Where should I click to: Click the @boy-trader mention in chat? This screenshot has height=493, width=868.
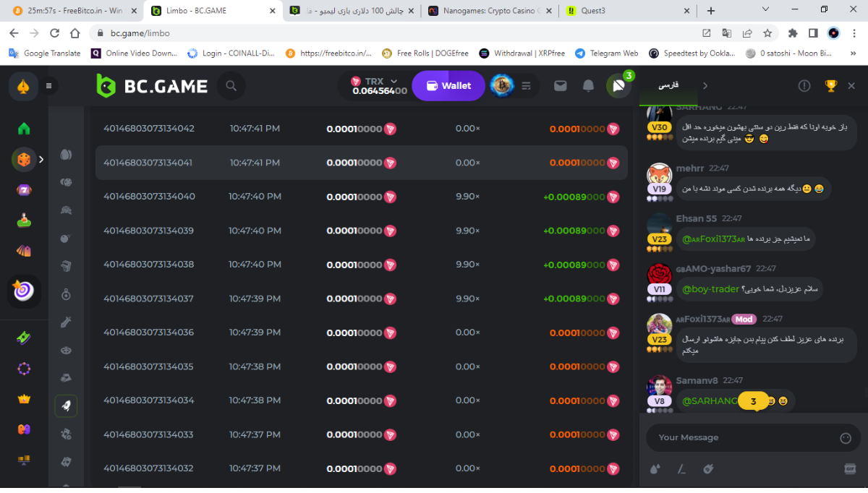pyautogui.click(x=710, y=289)
